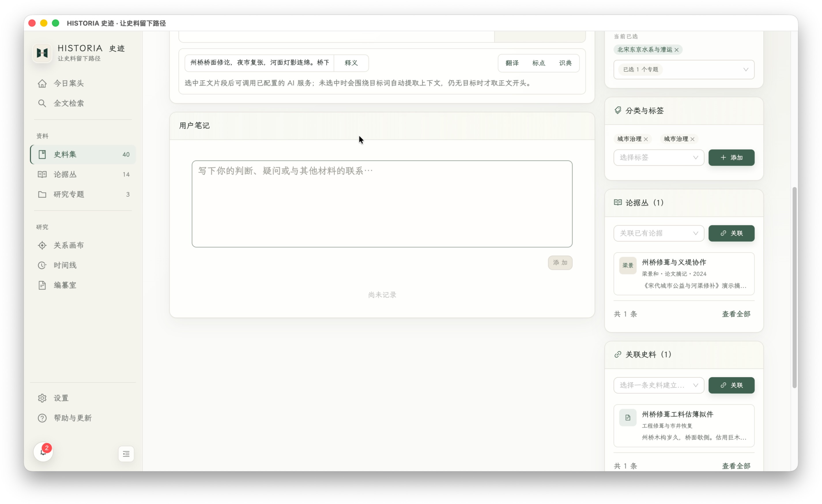
Task: Open 全文检索 search page
Action: pos(83,103)
